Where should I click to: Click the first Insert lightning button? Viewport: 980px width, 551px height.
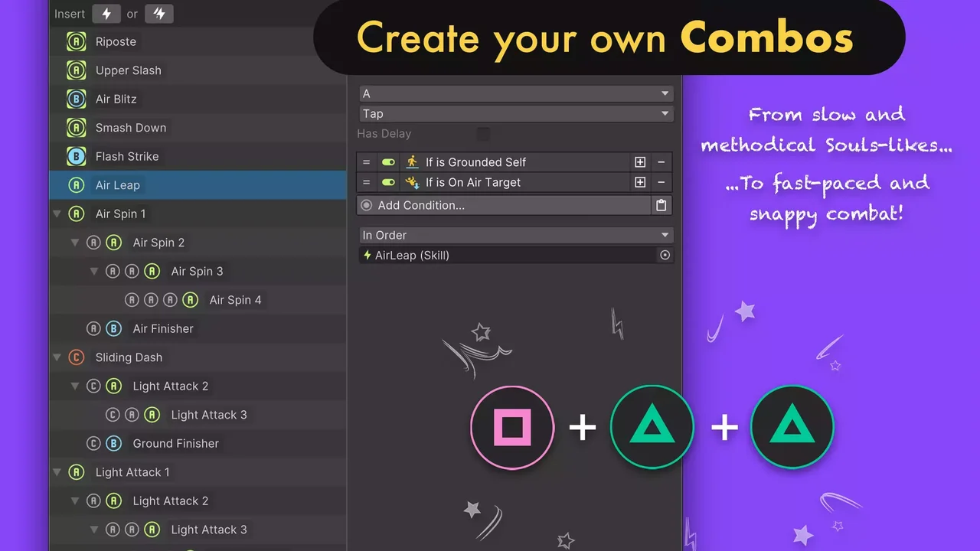tap(106, 14)
